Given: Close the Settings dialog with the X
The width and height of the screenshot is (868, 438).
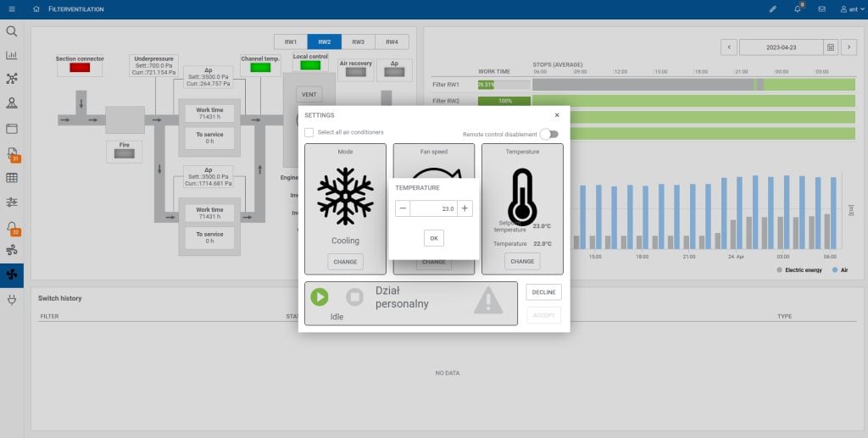Looking at the screenshot, I should pos(557,115).
